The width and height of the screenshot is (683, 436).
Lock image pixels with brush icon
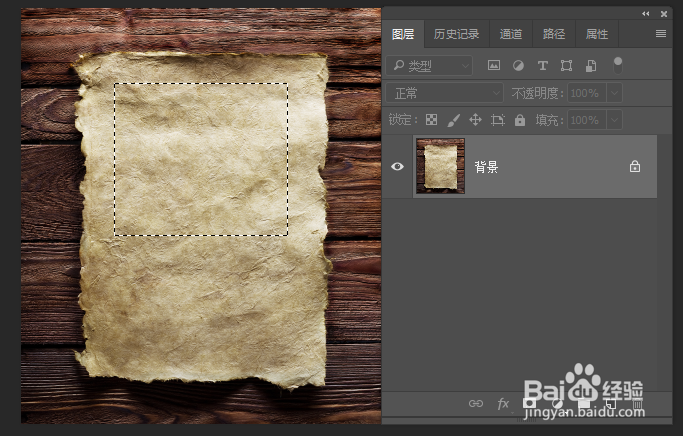453,120
